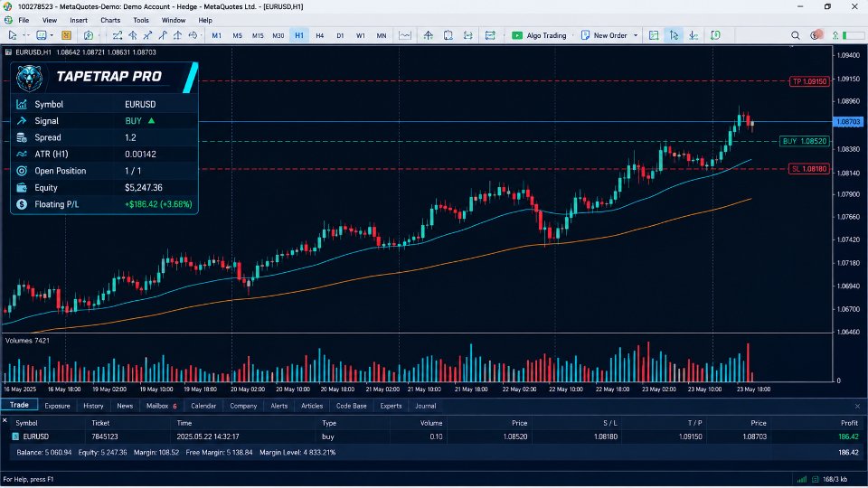
Task: Click the New Order button
Action: click(604, 35)
